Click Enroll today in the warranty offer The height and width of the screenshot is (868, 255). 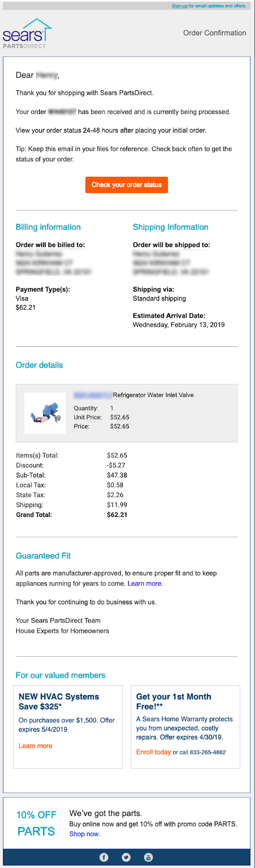(153, 752)
